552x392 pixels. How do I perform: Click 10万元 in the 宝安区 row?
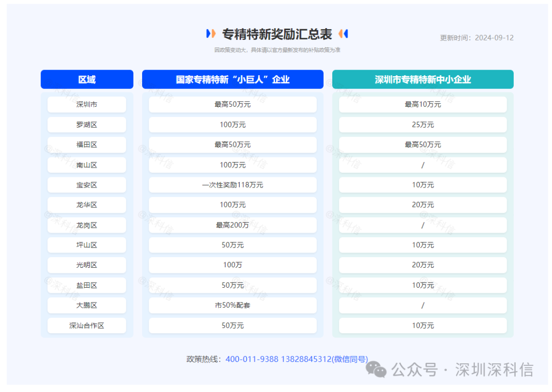tap(423, 185)
